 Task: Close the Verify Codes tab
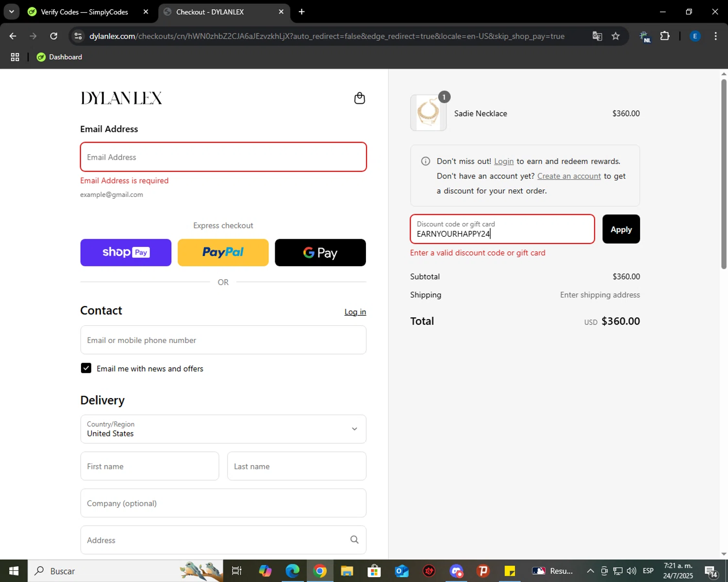pos(146,12)
